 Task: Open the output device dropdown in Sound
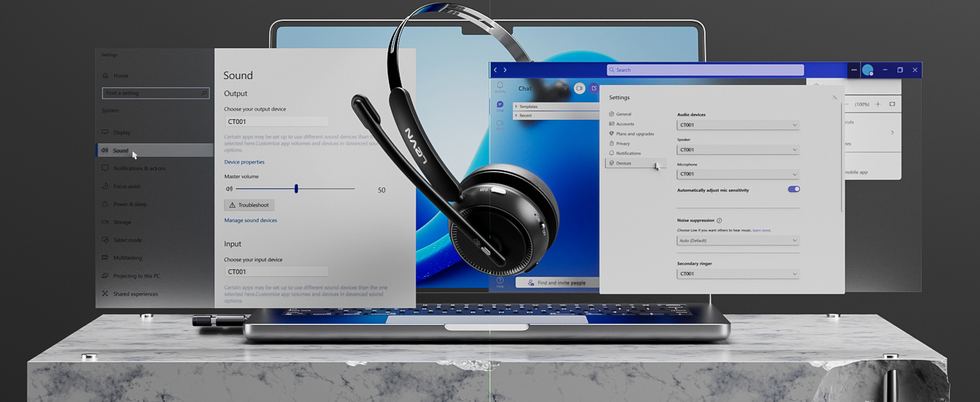click(276, 121)
